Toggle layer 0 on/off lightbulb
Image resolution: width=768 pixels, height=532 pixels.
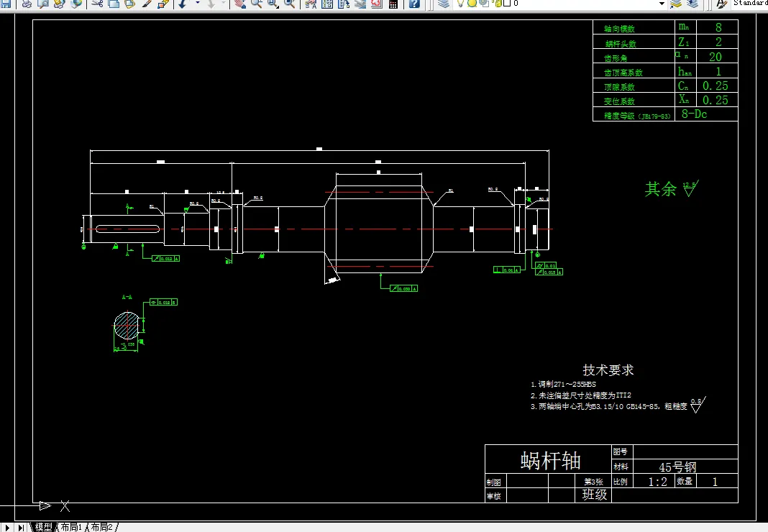coord(460,3)
